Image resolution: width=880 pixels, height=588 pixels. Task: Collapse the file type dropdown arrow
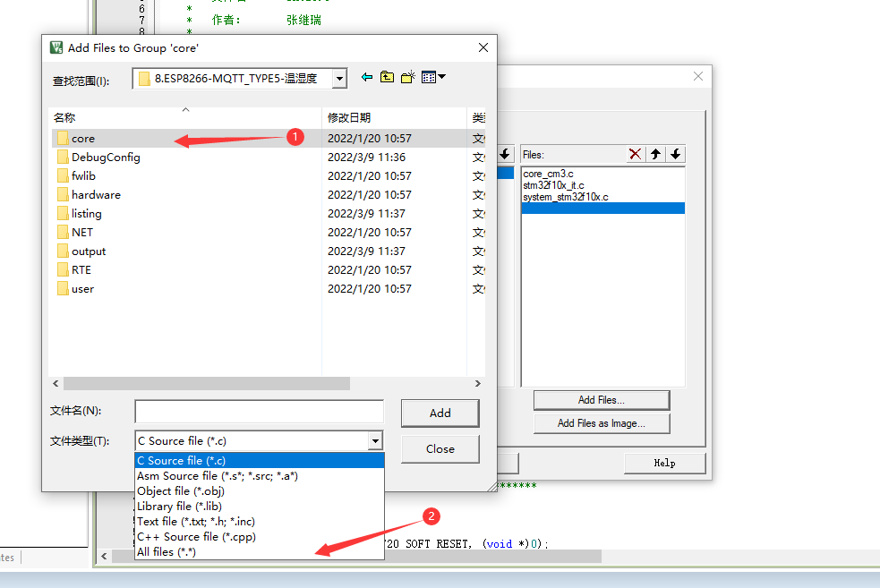[376, 441]
